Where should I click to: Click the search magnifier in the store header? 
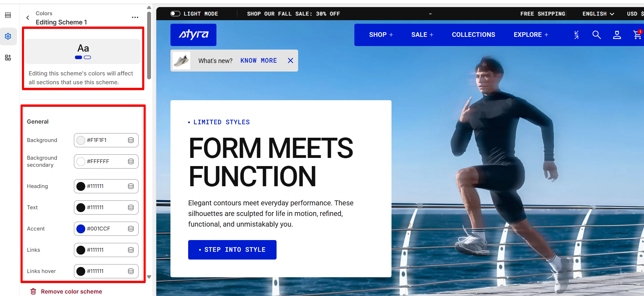click(x=597, y=35)
